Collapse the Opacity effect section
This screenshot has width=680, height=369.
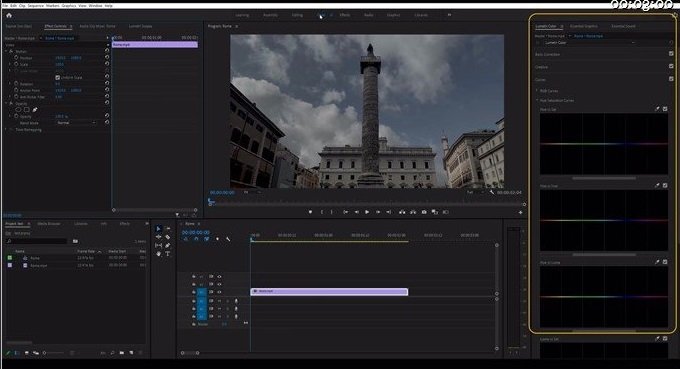[6, 104]
